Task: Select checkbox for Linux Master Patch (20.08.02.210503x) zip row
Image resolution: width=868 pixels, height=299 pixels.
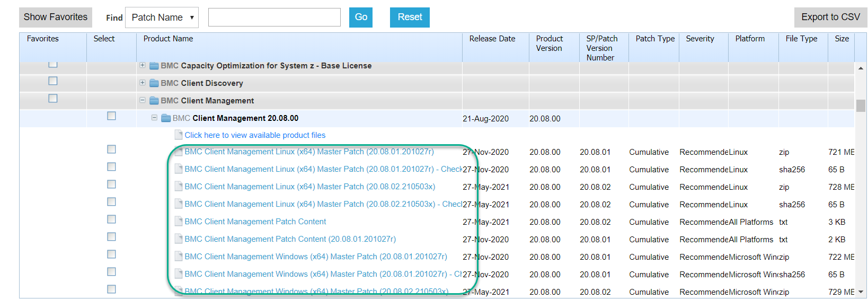Action: [111, 184]
